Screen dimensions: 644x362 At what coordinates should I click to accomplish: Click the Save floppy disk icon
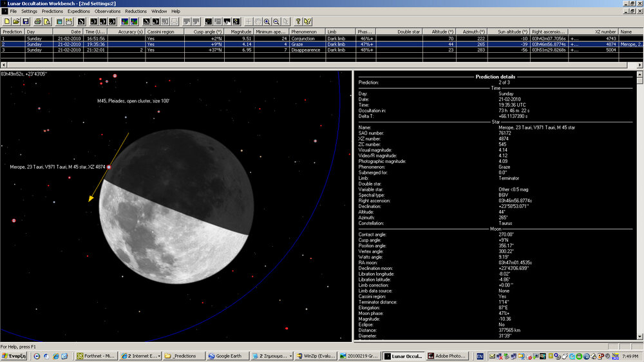click(x=24, y=21)
